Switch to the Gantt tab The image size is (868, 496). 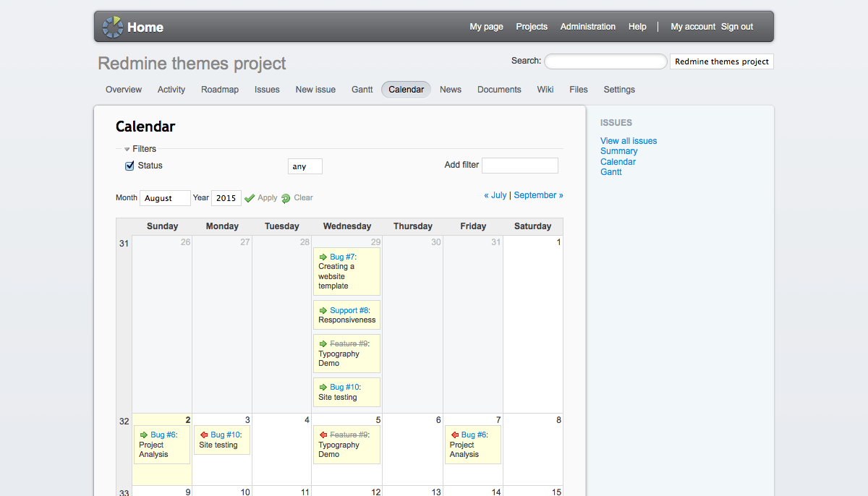(362, 90)
